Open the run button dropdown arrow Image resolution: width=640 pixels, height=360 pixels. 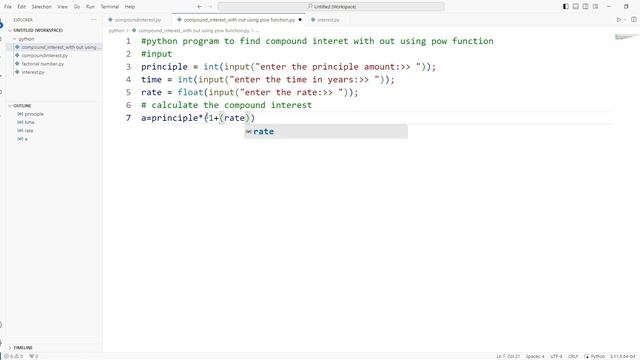pos(625,20)
